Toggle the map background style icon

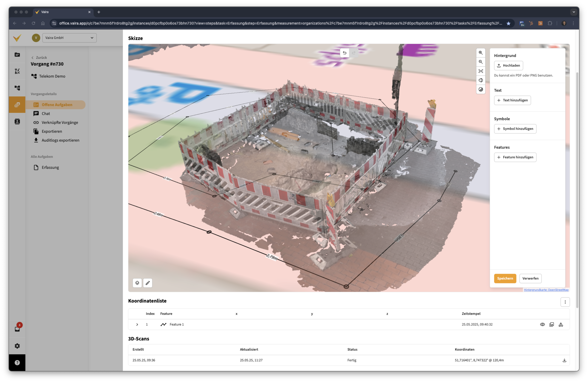coord(481,89)
